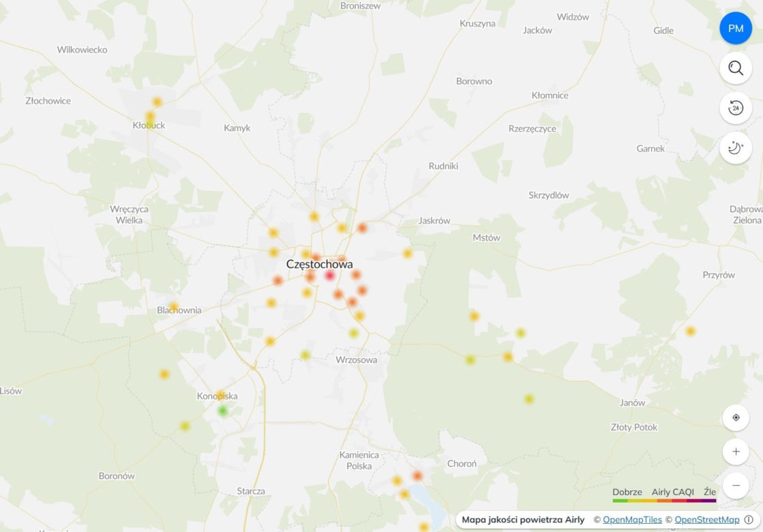The height and width of the screenshot is (532, 763).
Task: Click the Wręczyca Wielka label
Action: click(129, 215)
